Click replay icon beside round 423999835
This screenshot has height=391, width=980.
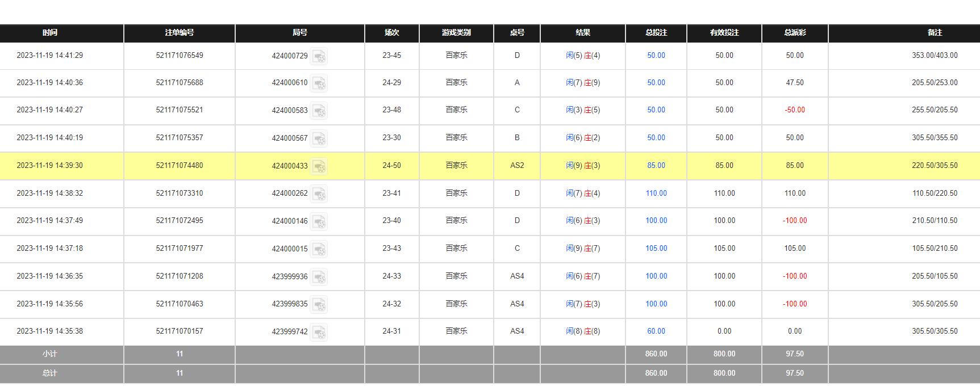[319, 304]
